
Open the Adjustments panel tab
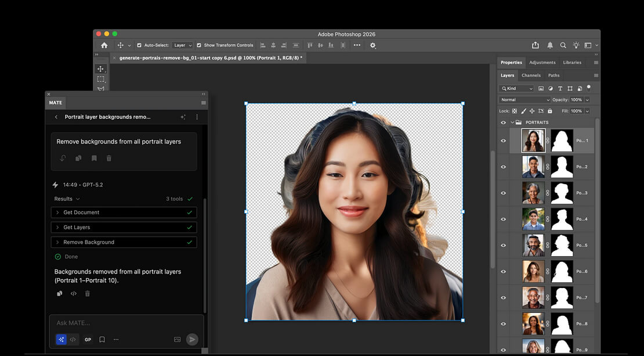[x=542, y=62]
